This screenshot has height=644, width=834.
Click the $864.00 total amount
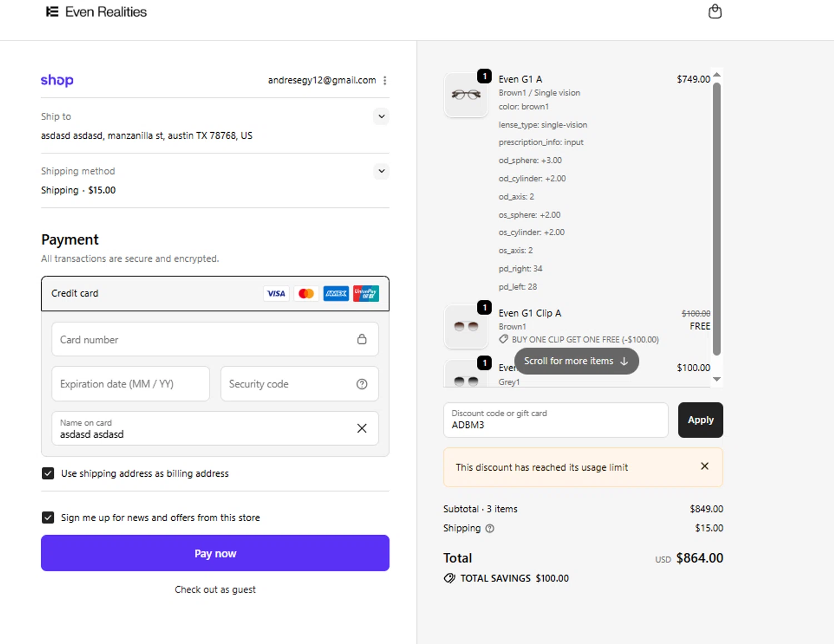699,558
